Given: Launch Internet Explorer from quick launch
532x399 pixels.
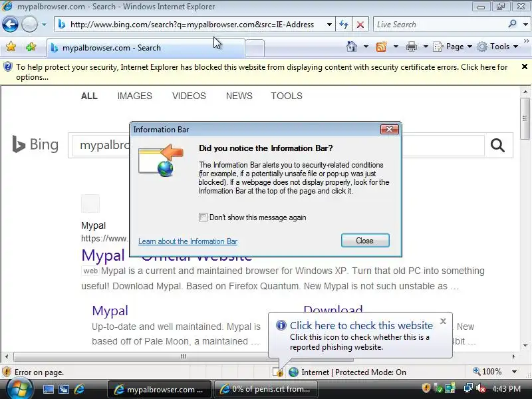Looking at the screenshot, I should pos(79,389).
